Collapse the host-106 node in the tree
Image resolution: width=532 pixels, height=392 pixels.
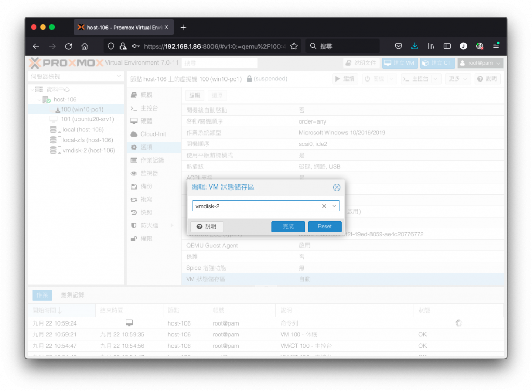(x=39, y=99)
